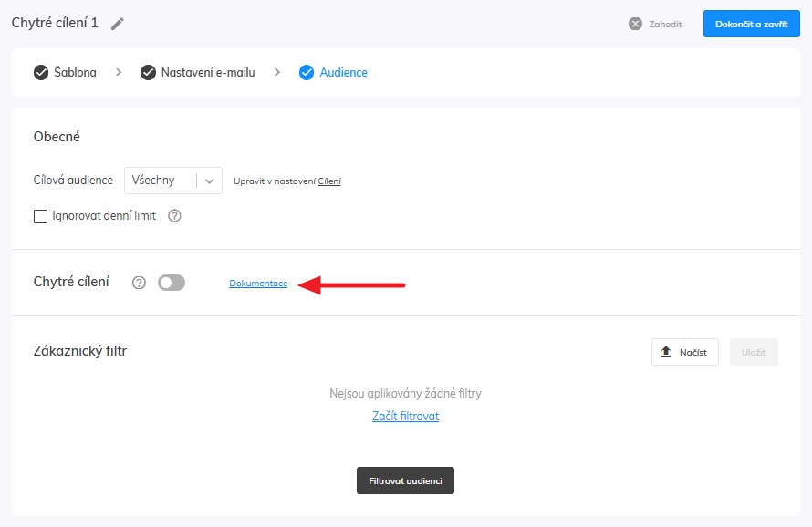Click the Cílová audience label
Image resolution: width=812 pixels, height=527 pixels.
tap(74, 181)
